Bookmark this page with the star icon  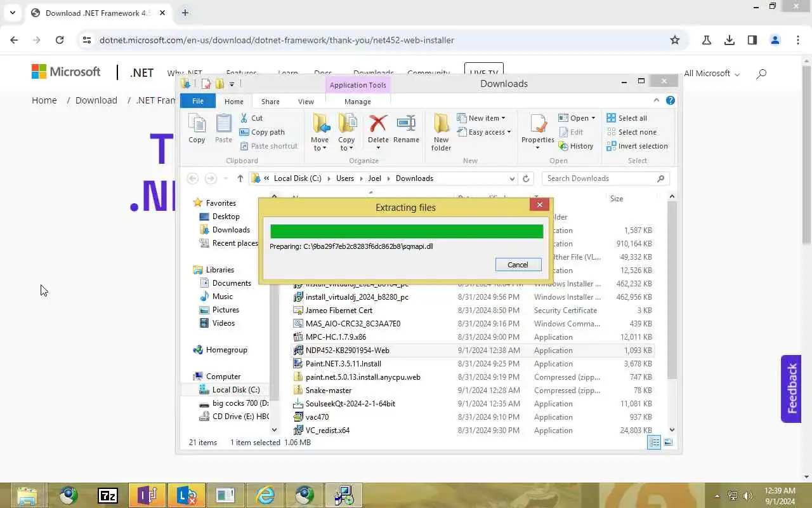click(675, 40)
